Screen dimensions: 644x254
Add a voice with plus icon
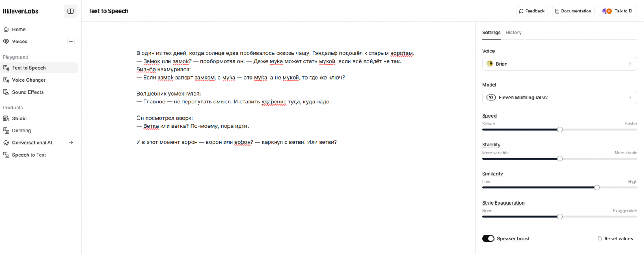(71, 42)
